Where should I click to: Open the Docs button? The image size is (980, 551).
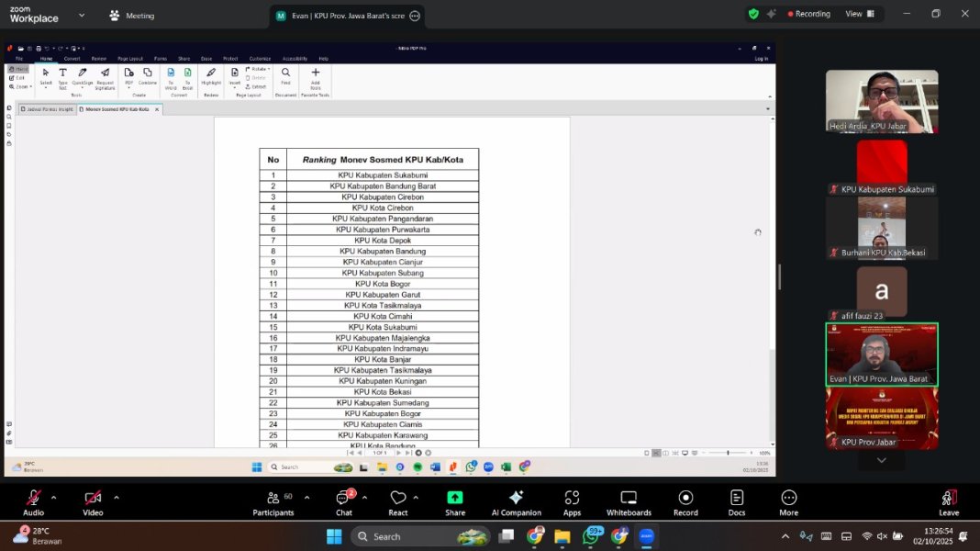pyautogui.click(x=737, y=502)
